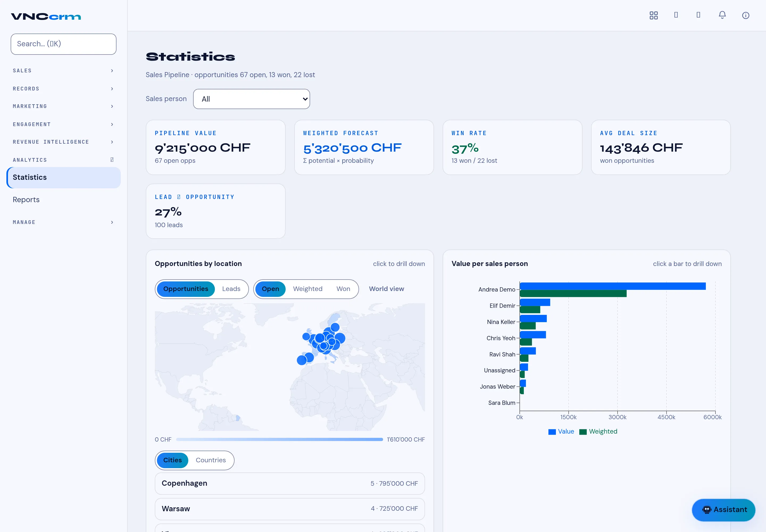Select the Open filter toggle
The width and height of the screenshot is (766, 532).
270,289
